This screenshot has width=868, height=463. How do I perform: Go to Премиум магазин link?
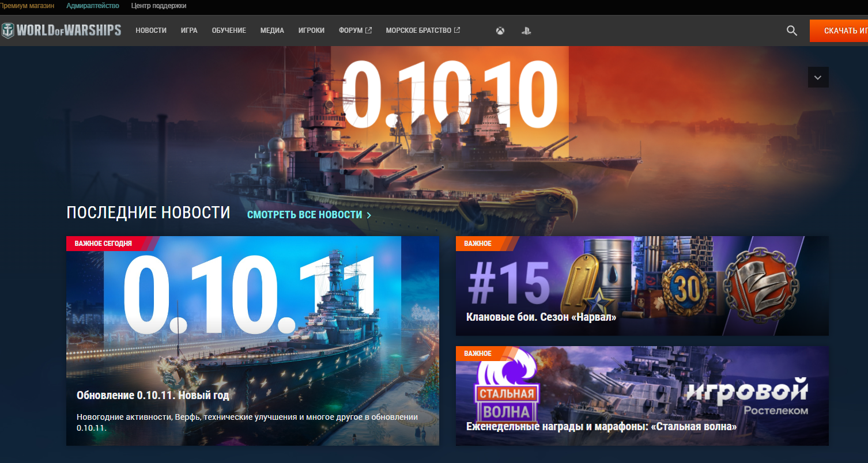click(x=27, y=6)
